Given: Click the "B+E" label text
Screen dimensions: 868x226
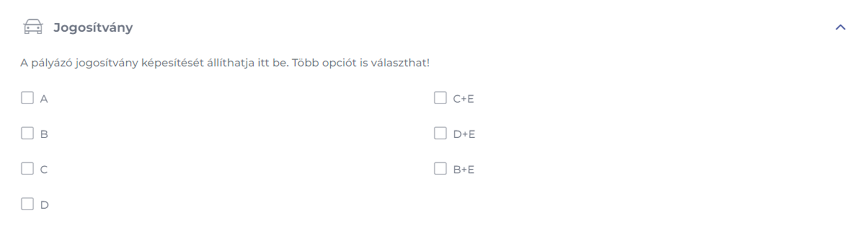Looking at the screenshot, I should coord(463,170).
